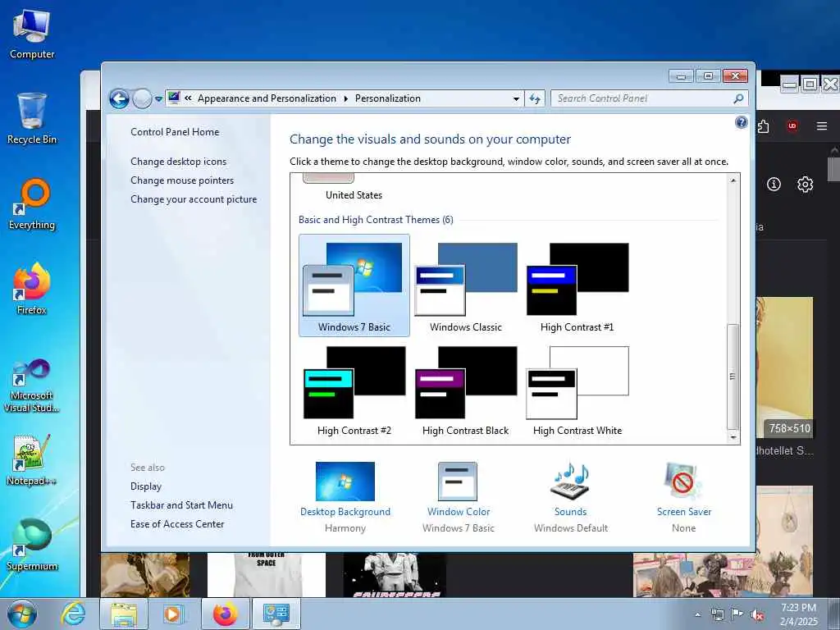This screenshot has height=630, width=840.
Task: Open Windows Explorer from the taskbar
Action: pos(124,614)
